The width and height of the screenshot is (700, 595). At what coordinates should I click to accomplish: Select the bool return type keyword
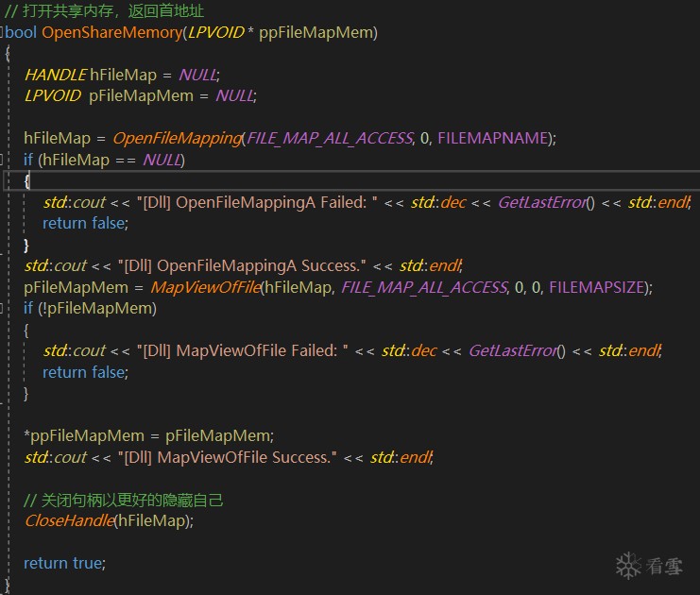point(21,32)
